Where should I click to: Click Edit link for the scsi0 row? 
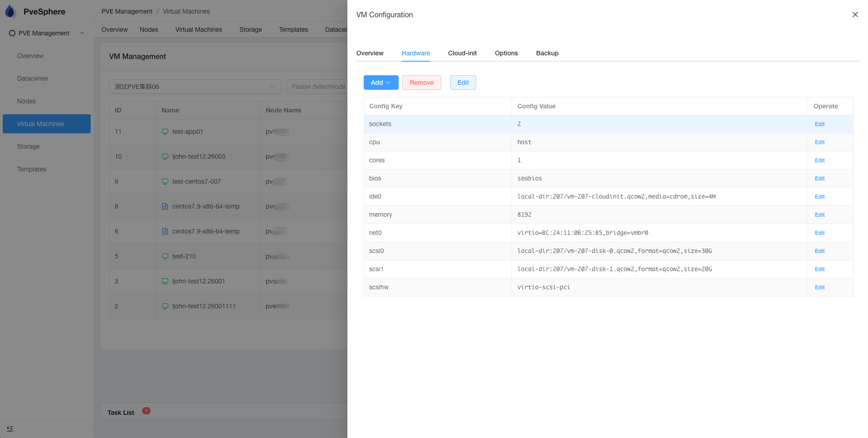(x=819, y=251)
